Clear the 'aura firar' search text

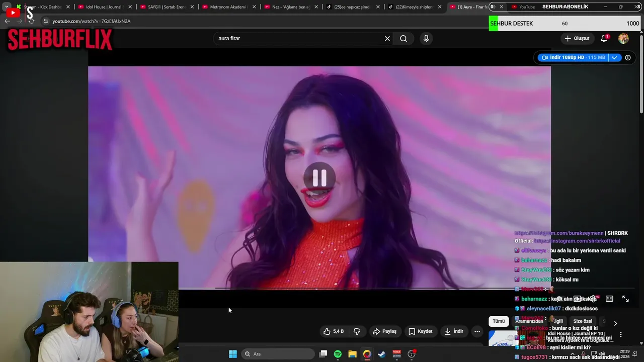pos(387,38)
